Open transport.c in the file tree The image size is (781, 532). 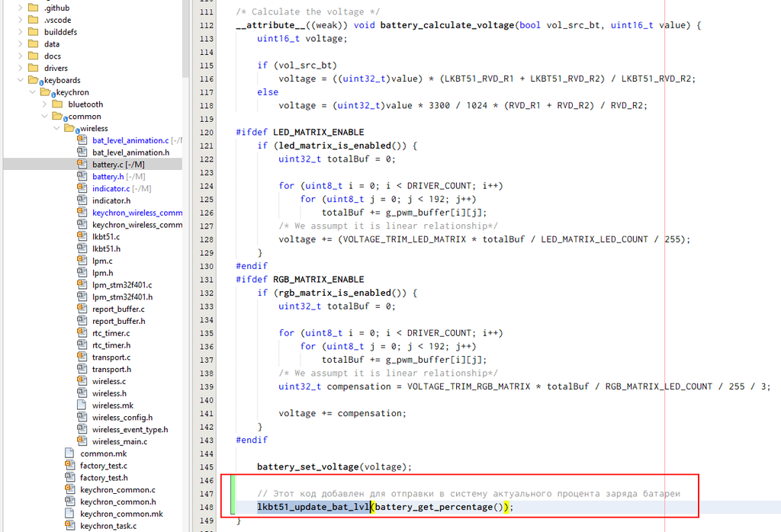111,357
